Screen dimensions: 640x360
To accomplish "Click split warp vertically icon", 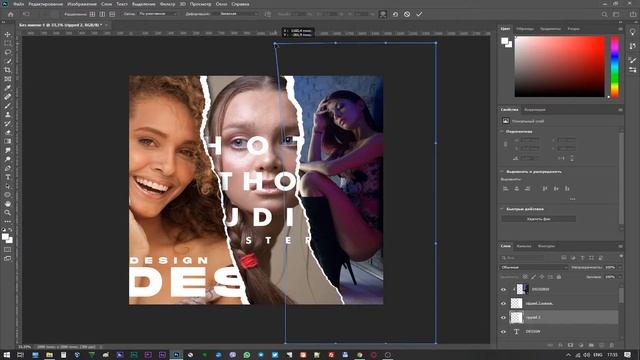I will coord(102,14).
